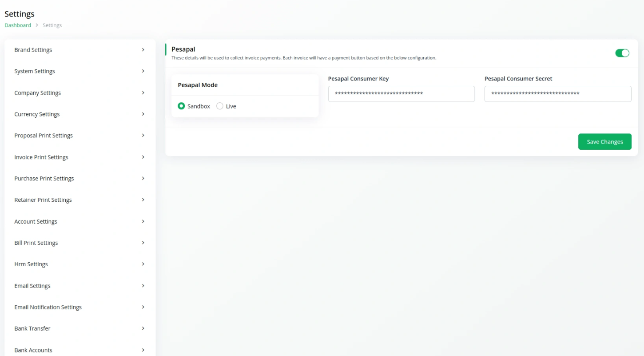644x356 pixels.
Task: Click the Retainer Print Settings chevron arrow
Action: tap(143, 200)
